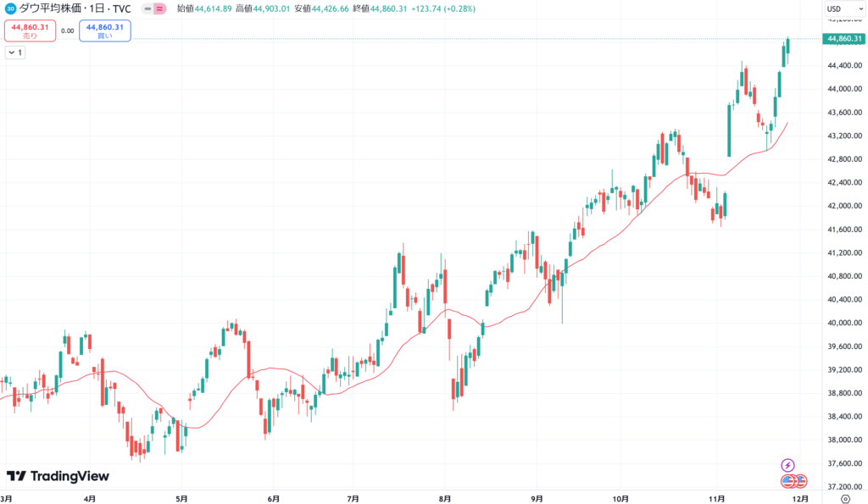The image size is (868, 504).
Task: Click the TradingView logo
Action: [58, 476]
